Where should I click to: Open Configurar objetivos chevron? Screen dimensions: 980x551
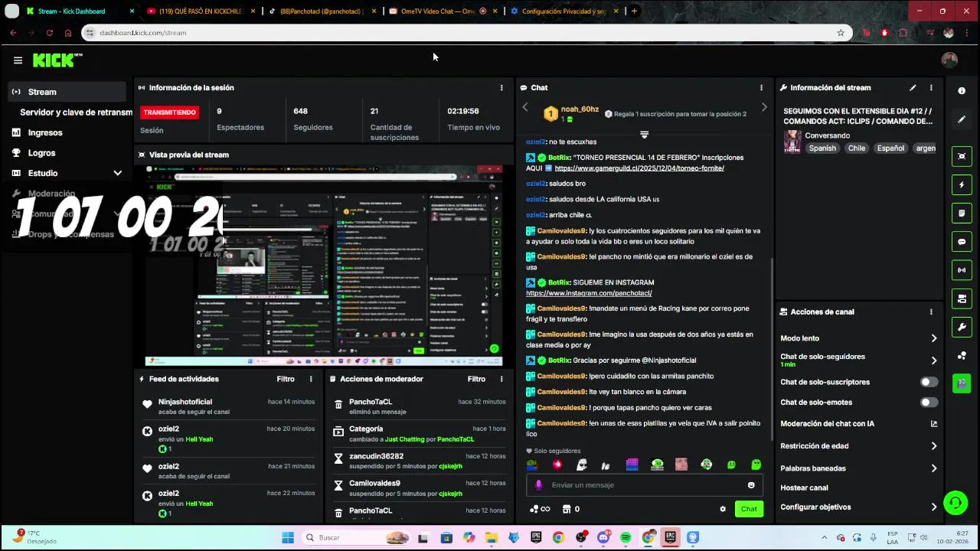(x=933, y=507)
